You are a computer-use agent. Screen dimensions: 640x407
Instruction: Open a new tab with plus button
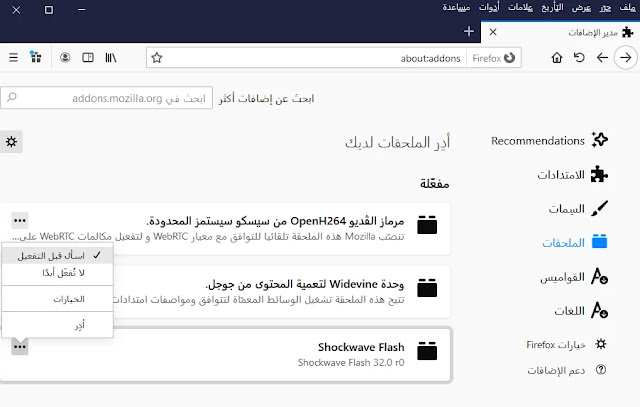coord(469,31)
